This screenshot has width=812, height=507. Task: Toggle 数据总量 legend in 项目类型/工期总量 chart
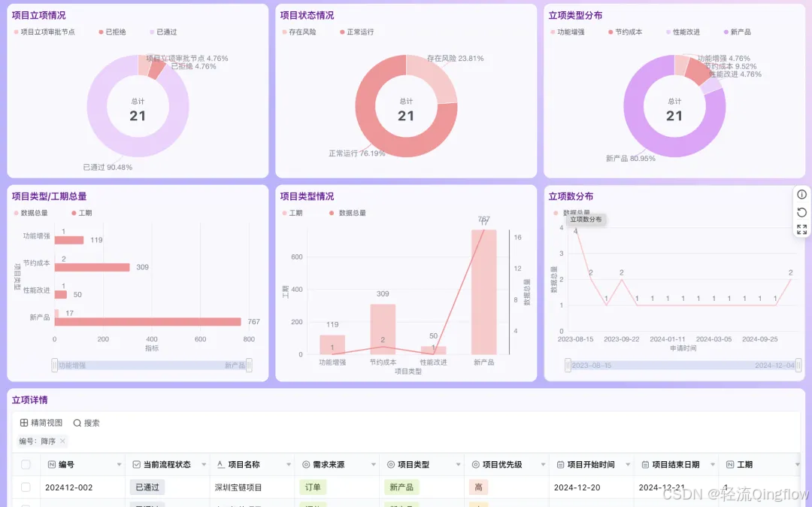tap(31, 213)
